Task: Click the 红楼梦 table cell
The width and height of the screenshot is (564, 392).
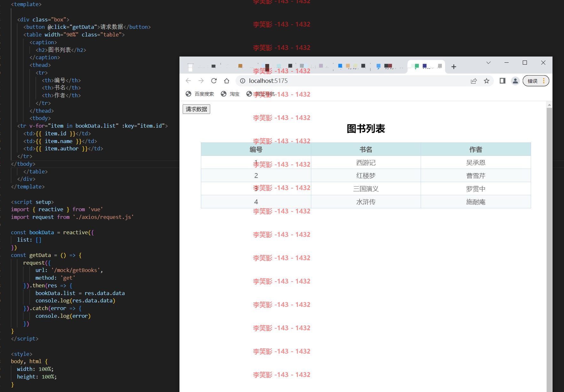Action: (x=366, y=176)
